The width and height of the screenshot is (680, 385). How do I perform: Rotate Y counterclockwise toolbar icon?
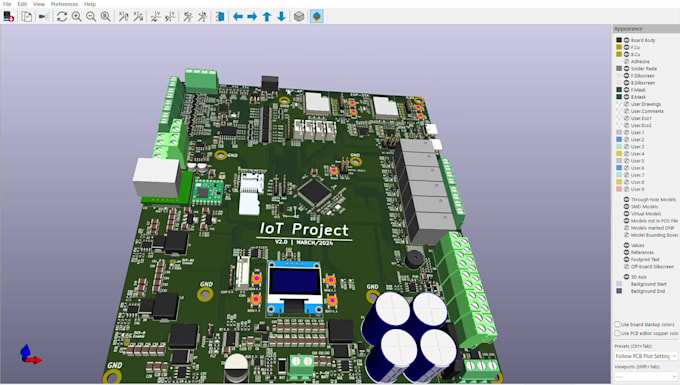[x=170, y=16]
